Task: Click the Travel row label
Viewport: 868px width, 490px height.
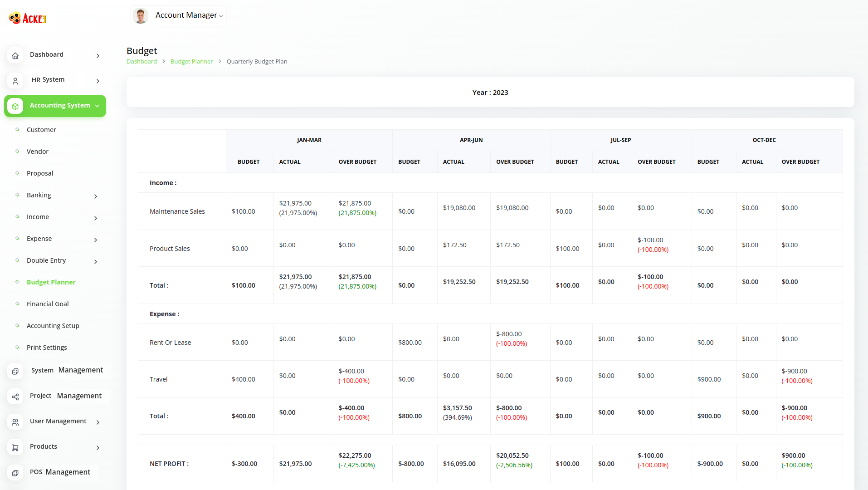Action: pos(159,379)
